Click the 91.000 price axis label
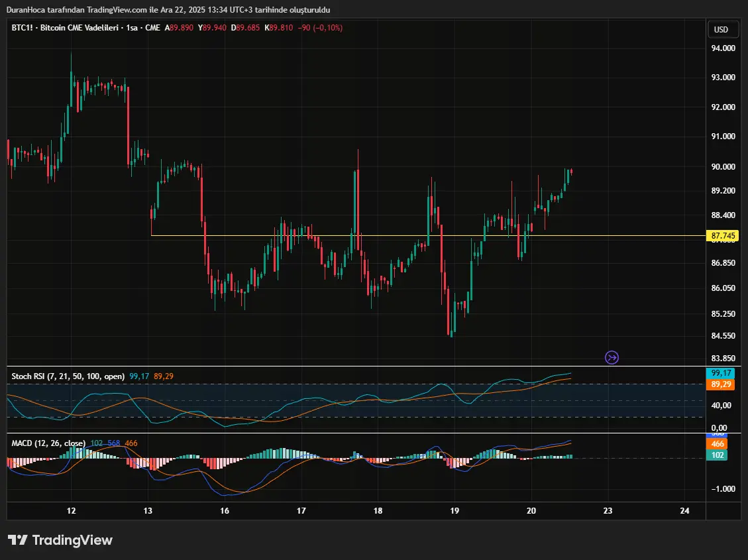Viewport: 748px width, 560px height. pyautogui.click(x=723, y=137)
